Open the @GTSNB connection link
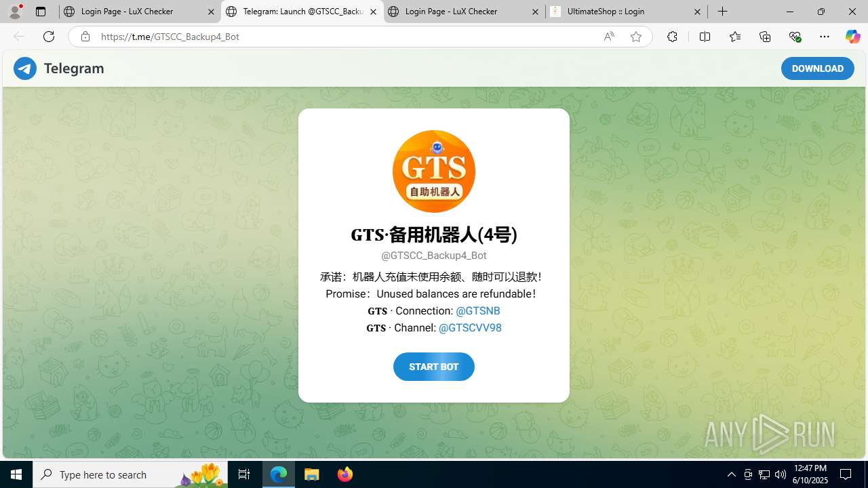The image size is (868, 488). click(478, 311)
